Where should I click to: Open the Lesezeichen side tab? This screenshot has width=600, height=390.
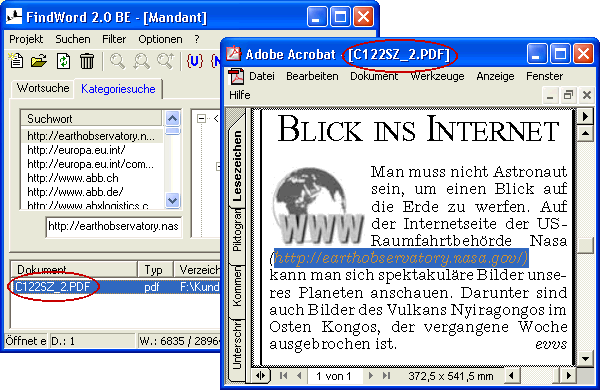point(238,165)
